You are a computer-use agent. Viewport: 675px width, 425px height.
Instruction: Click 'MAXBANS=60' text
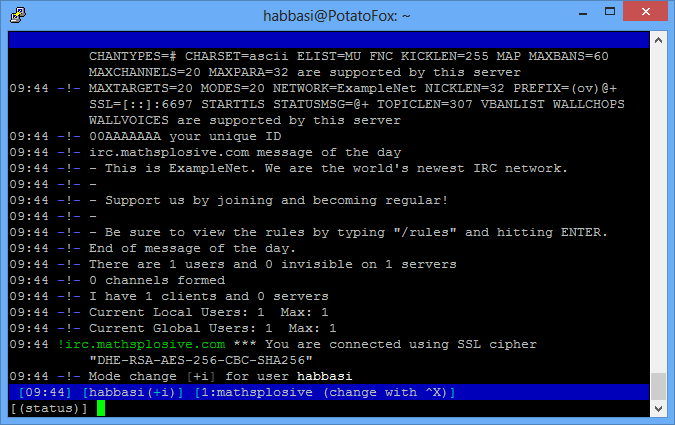(x=569, y=56)
